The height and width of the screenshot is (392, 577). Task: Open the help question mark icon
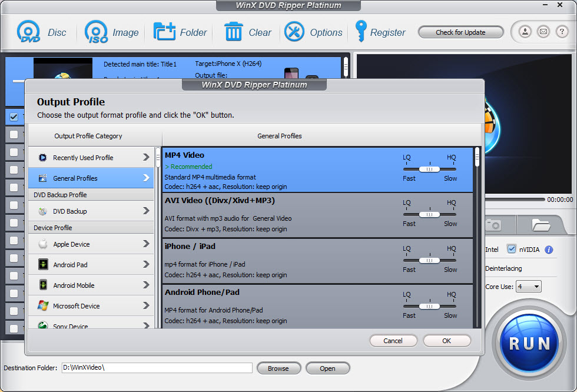(x=562, y=32)
